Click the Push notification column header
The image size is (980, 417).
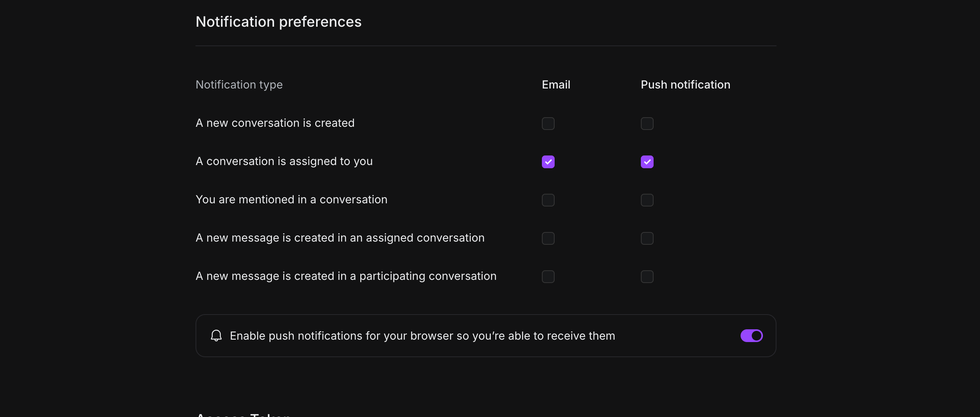coord(685,85)
